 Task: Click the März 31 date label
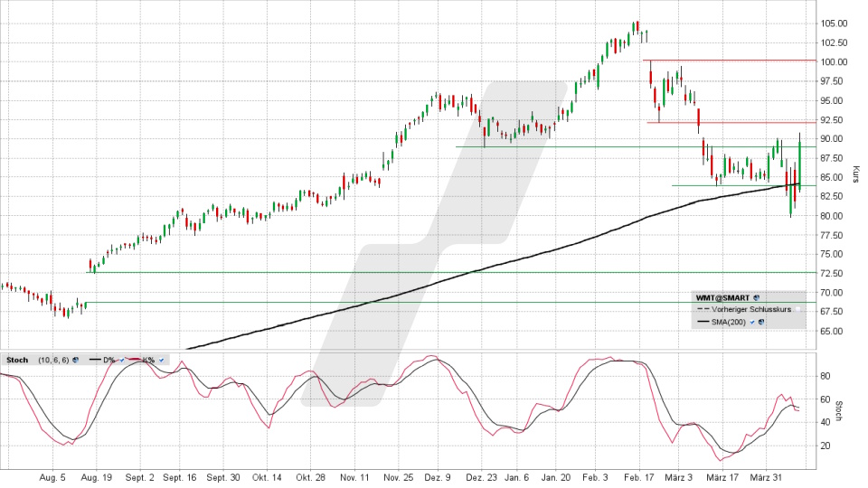[x=766, y=477]
